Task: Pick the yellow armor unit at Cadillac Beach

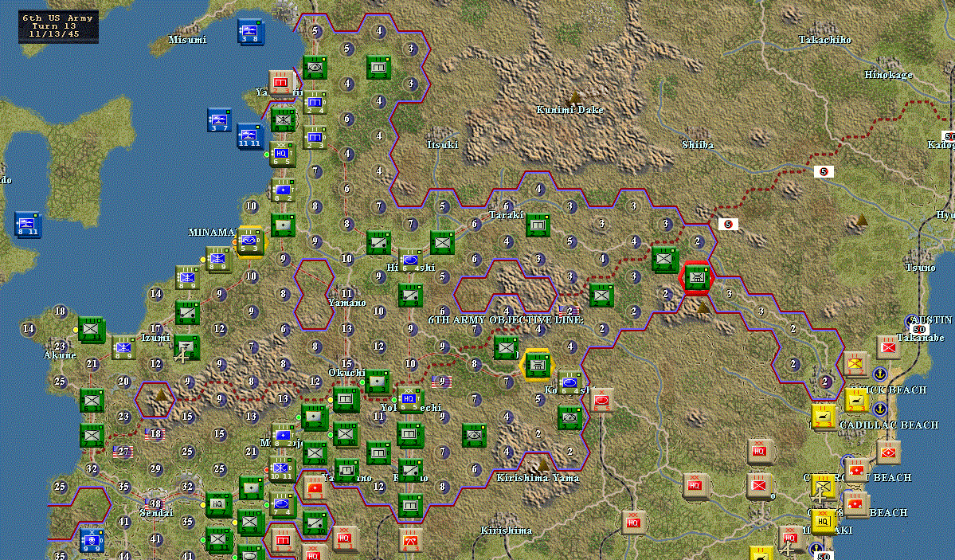Action: tap(824, 417)
